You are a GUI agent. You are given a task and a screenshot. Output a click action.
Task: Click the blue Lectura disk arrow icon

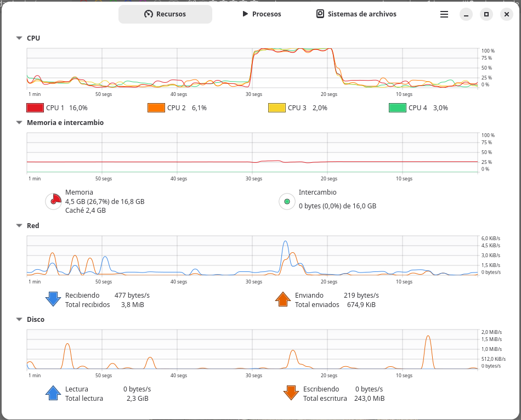[53, 393]
